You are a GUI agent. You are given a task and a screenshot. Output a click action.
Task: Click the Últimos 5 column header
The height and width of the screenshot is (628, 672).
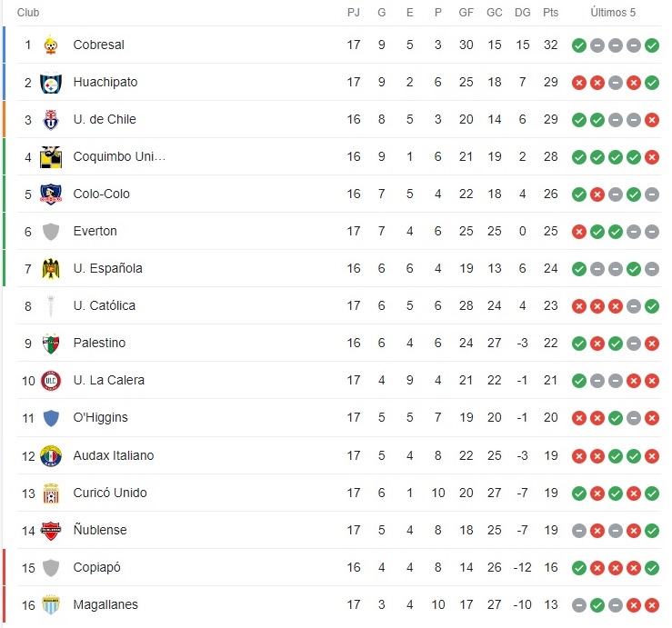pos(613,13)
